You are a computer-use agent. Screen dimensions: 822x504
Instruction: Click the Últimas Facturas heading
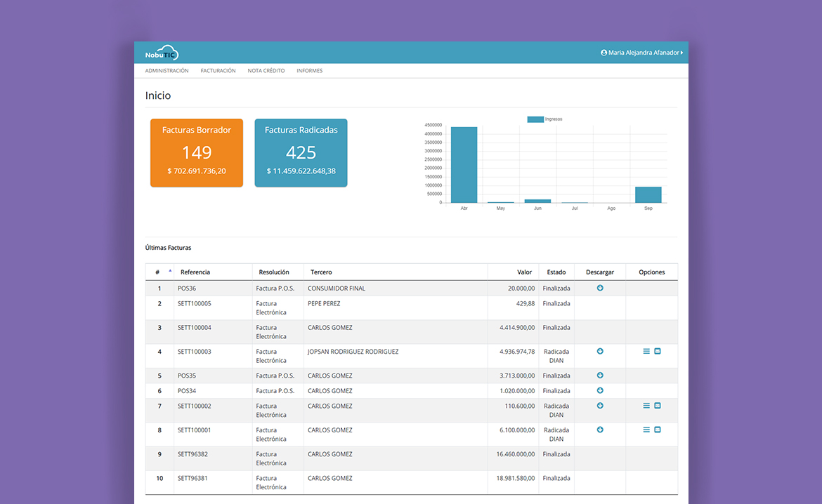click(x=168, y=248)
